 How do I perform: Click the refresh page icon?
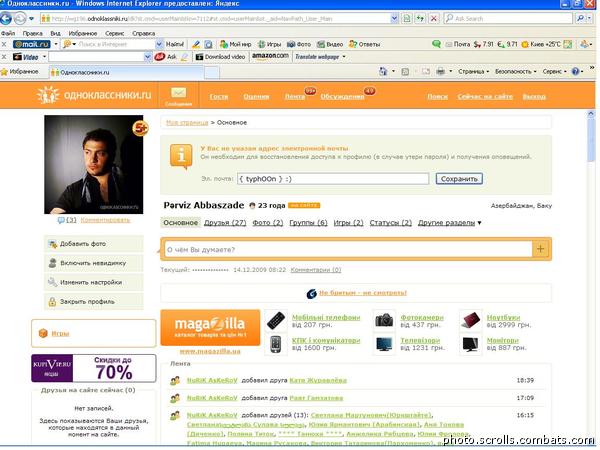(x=420, y=18)
